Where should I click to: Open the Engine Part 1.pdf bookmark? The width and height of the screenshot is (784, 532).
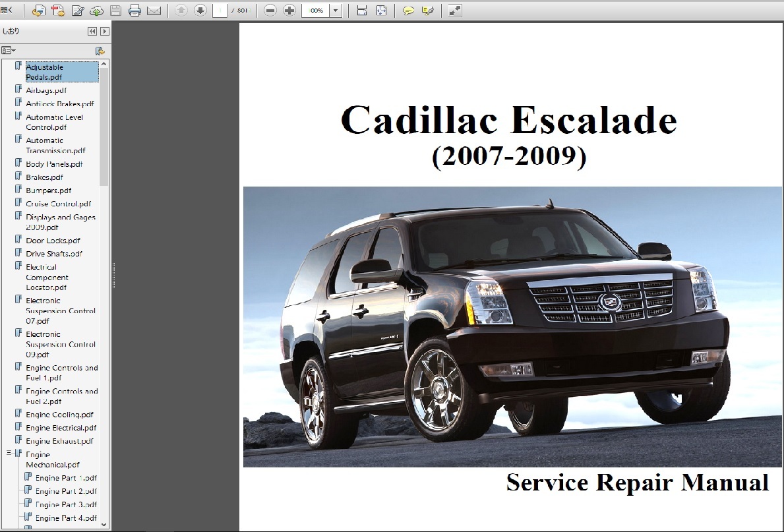pos(66,478)
